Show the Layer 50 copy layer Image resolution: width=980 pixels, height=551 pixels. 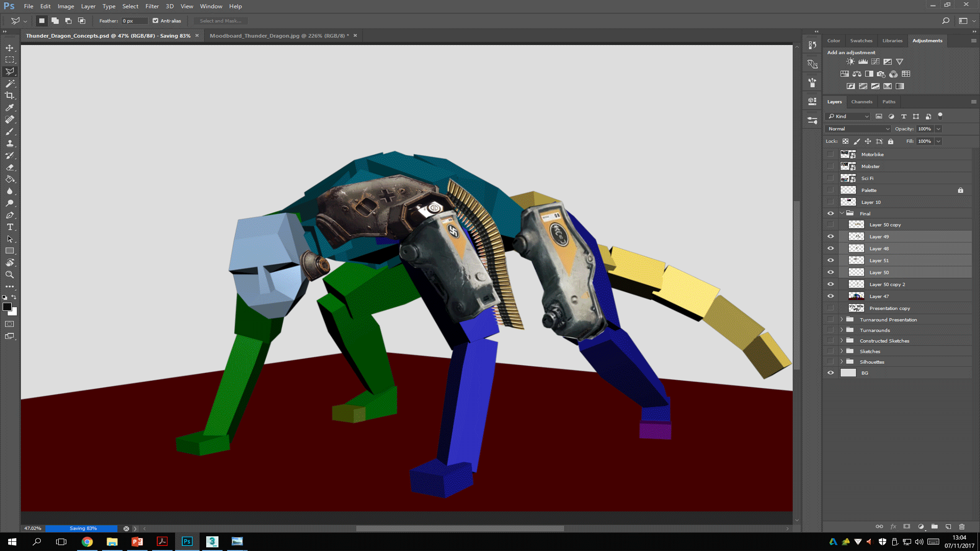pos(830,225)
